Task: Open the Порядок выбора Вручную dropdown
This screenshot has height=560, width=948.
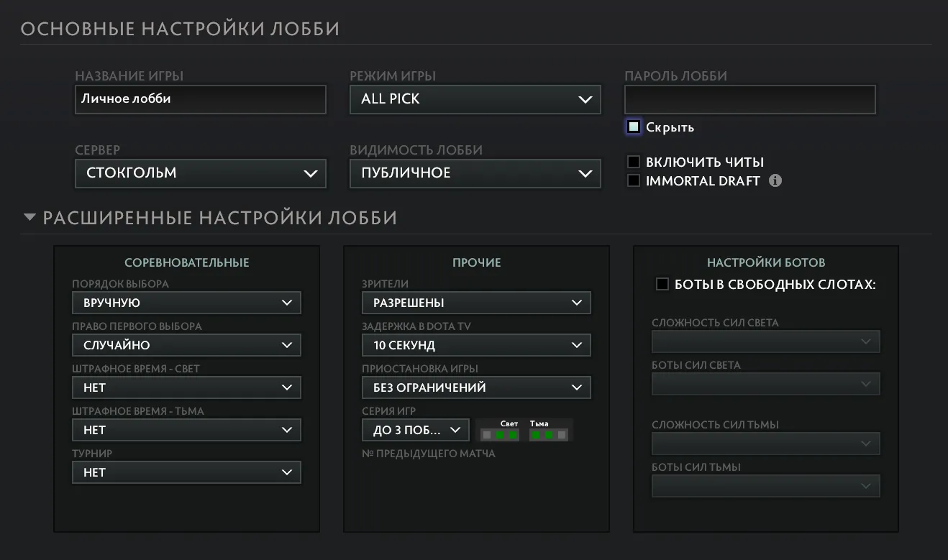Action: pyautogui.click(x=187, y=303)
